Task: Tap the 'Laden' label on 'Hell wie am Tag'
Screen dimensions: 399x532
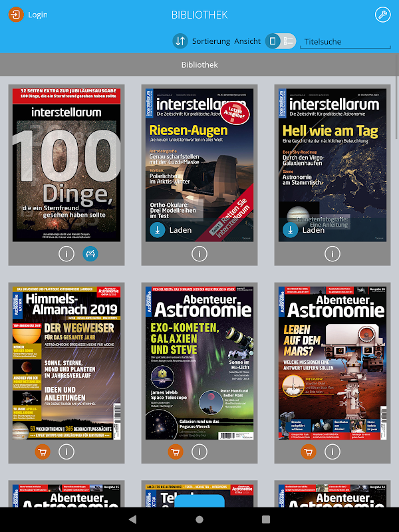Action: (x=313, y=230)
